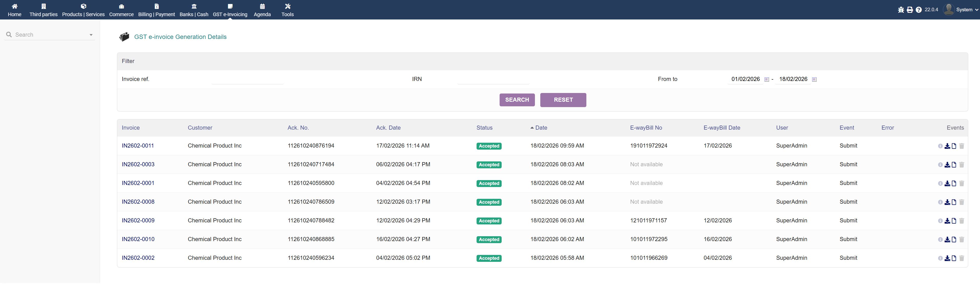Open the start date calendar picker icon
The width and height of the screenshot is (980, 300).
pyautogui.click(x=767, y=80)
